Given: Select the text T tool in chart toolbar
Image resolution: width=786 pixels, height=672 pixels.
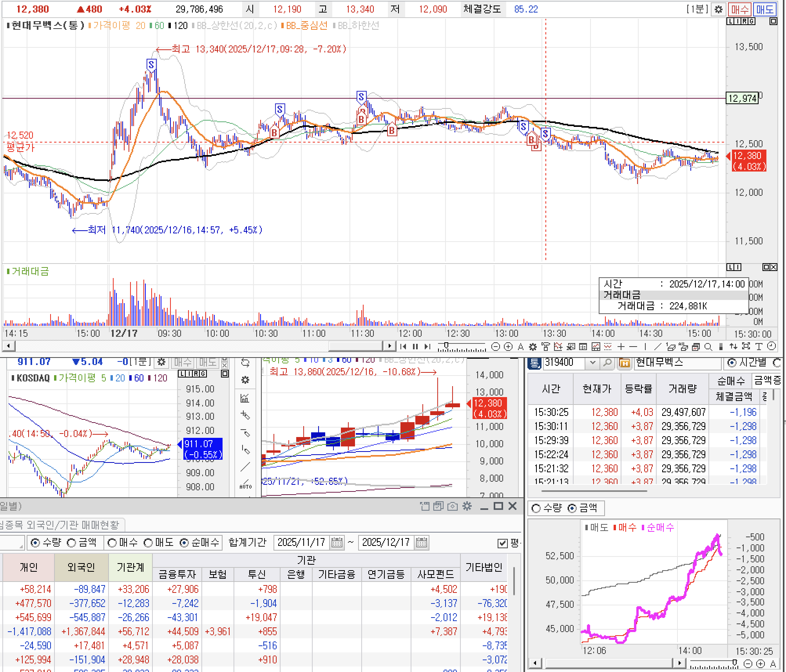Looking at the screenshot, I should pyautogui.click(x=759, y=347).
